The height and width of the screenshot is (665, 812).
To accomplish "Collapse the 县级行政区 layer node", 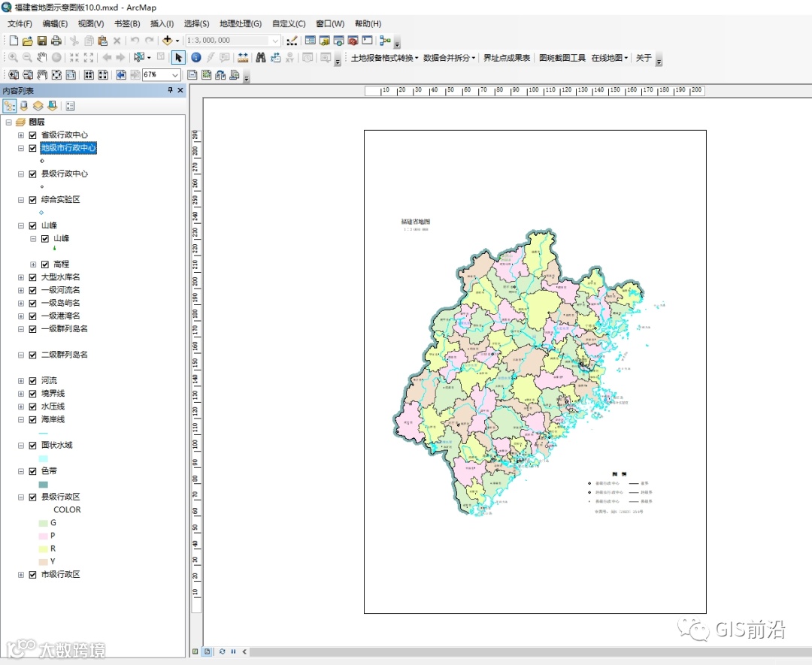I will [x=21, y=497].
